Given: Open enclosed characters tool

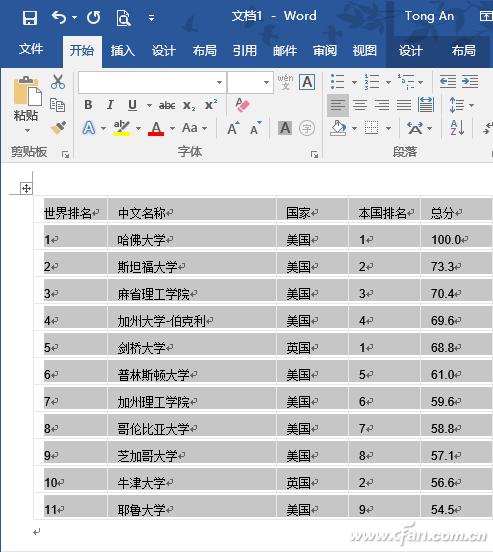Looking at the screenshot, I should coord(307,128).
